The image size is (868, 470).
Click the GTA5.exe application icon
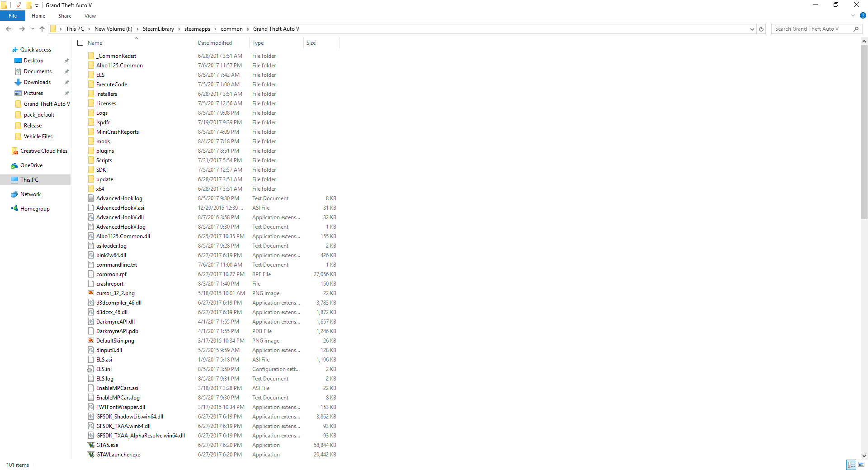coord(91,445)
